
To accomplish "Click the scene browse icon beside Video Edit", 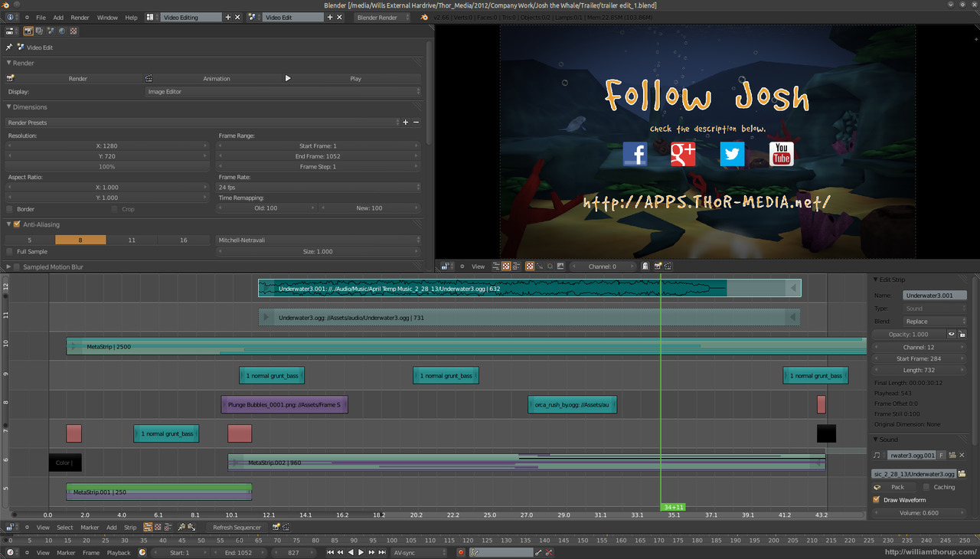I will (x=253, y=17).
